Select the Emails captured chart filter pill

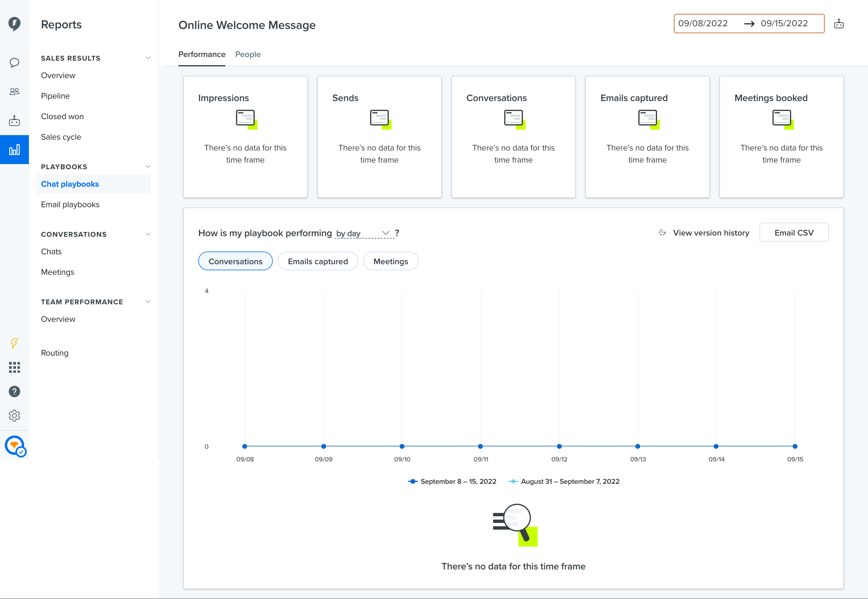point(318,261)
